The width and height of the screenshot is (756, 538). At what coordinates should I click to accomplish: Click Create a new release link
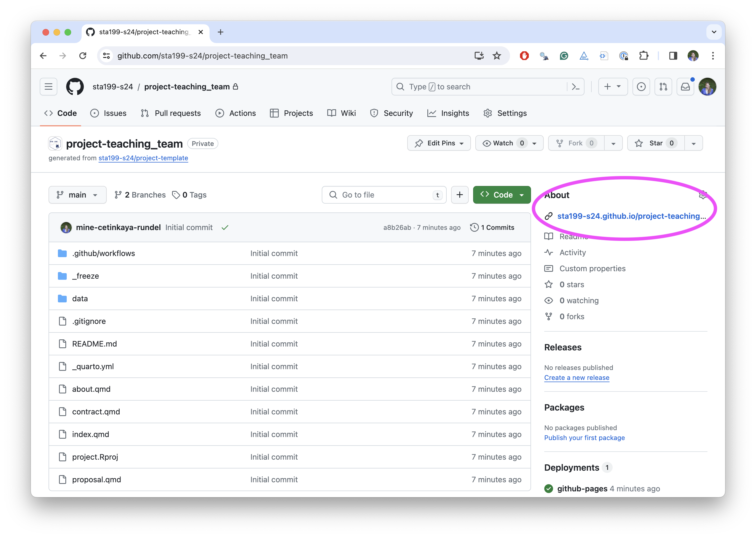click(576, 378)
